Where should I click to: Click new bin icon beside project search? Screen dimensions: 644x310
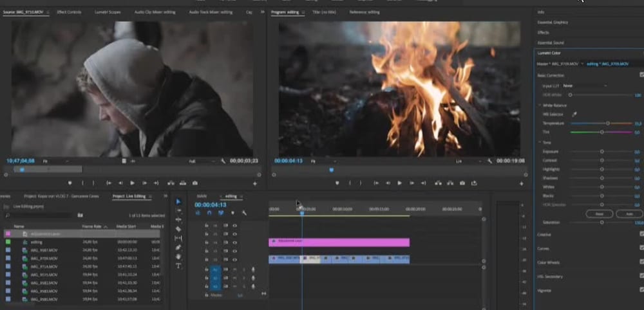80,215
